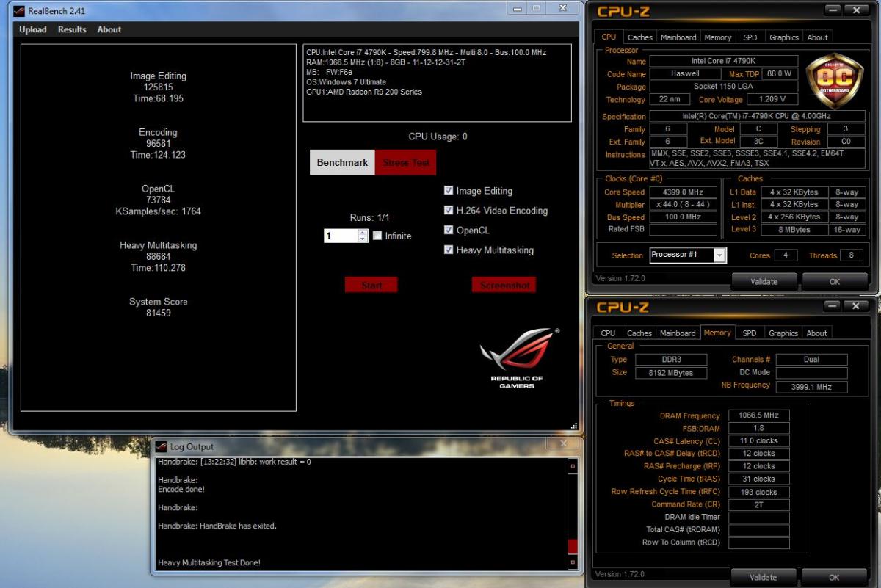Increase runs count with the spinner arrows
The width and height of the screenshot is (881, 588).
click(363, 233)
